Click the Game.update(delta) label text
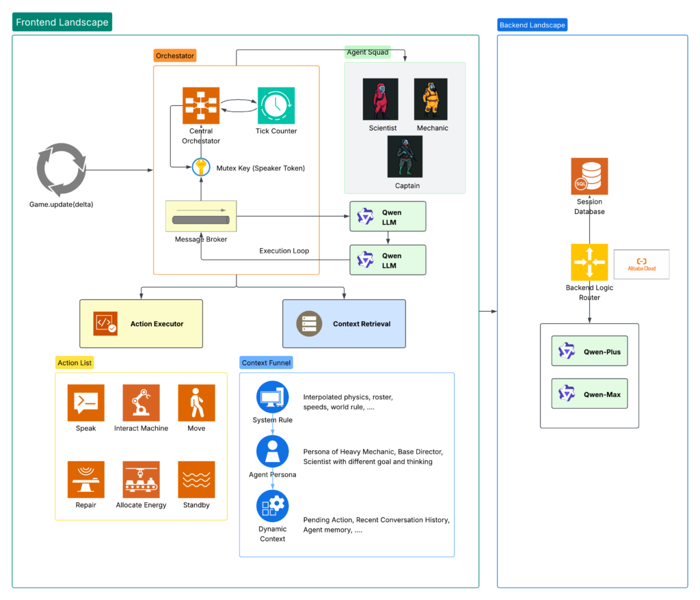This screenshot has width=700, height=600. pyautogui.click(x=61, y=204)
